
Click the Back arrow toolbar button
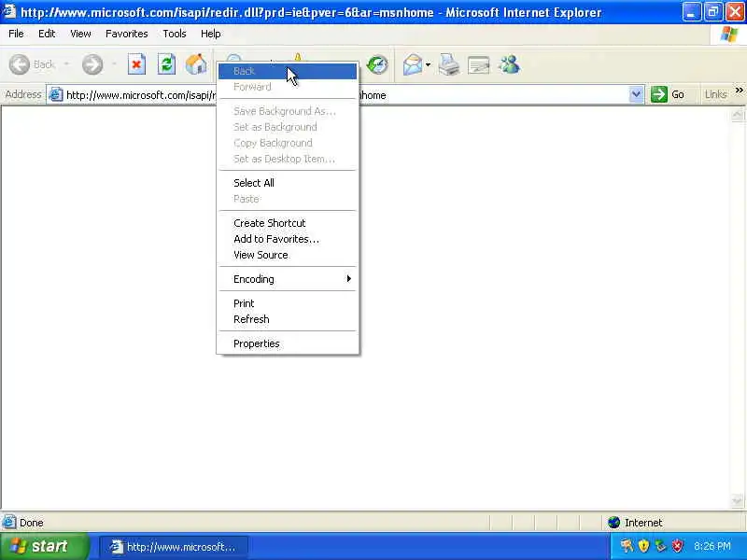point(20,64)
